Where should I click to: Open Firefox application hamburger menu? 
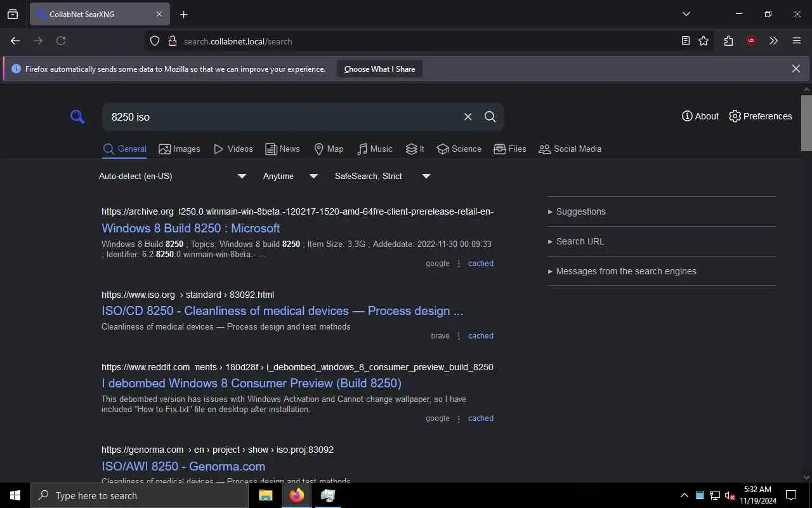797,41
